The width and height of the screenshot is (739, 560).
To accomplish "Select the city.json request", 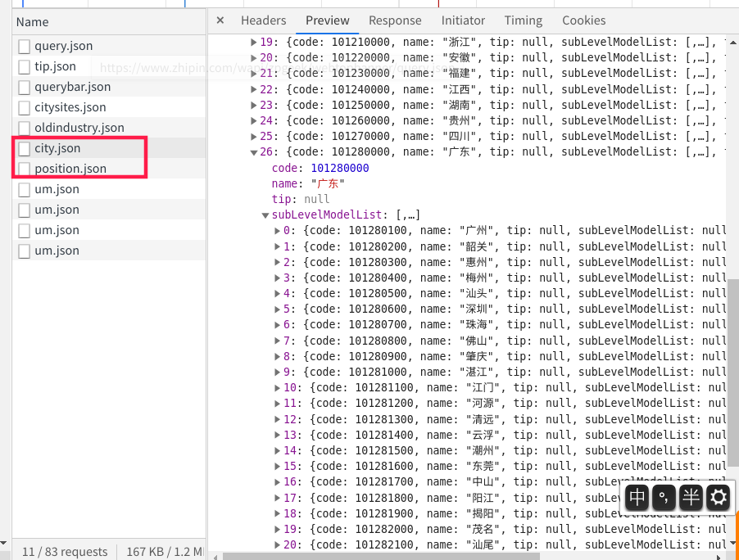I will pyautogui.click(x=57, y=148).
